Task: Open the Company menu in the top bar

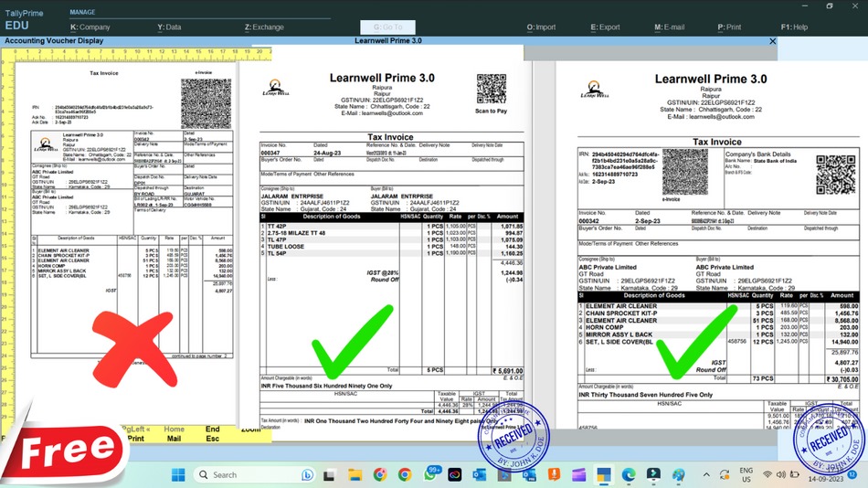Action: (90, 27)
